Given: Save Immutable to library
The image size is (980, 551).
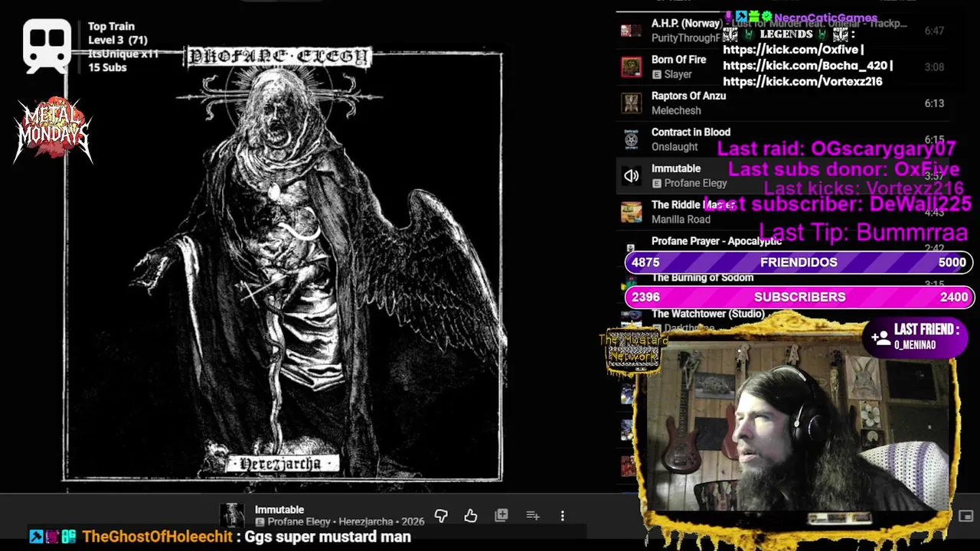Looking at the screenshot, I should click(x=501, y=516).
